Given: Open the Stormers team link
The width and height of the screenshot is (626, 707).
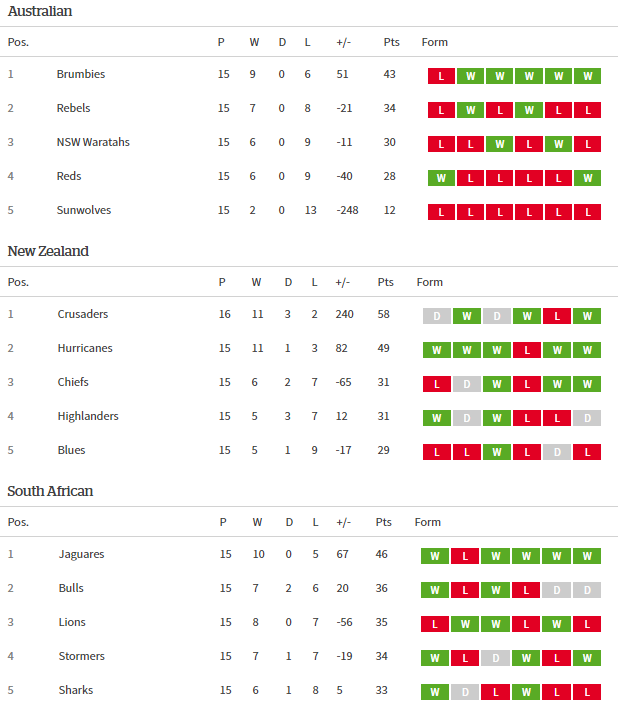Looking at the screenshot, I should 81,656.
